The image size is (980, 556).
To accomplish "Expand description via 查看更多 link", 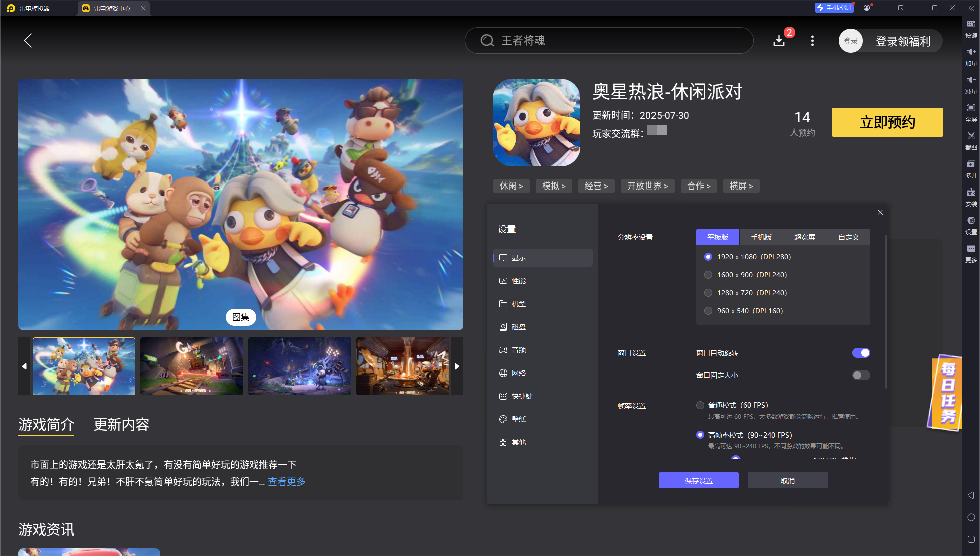I will point(287,482).
